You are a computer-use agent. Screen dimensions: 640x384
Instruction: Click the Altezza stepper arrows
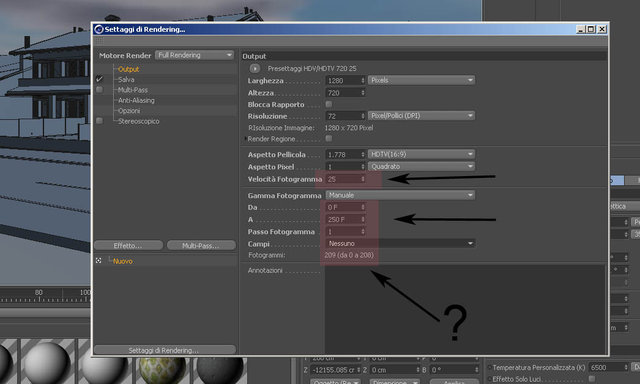362,93
